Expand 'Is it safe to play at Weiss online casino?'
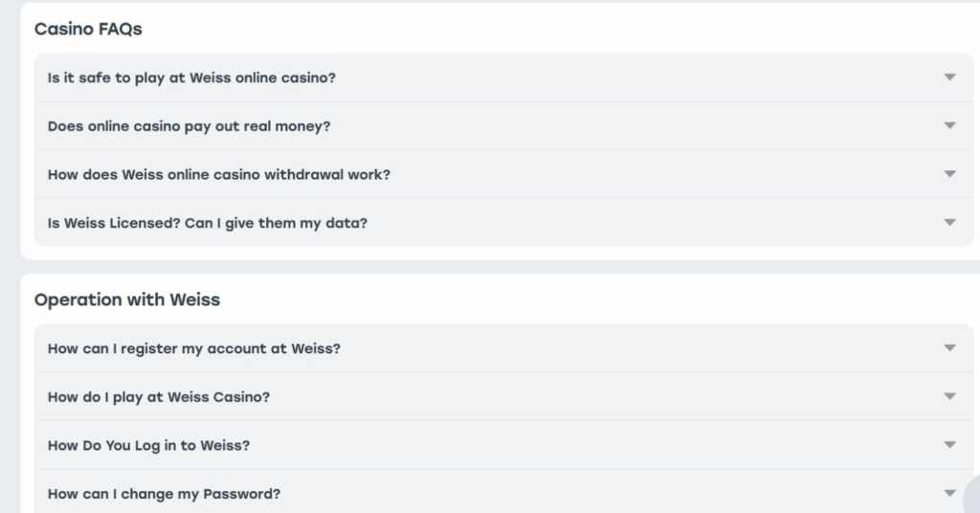 click(191, 78)
